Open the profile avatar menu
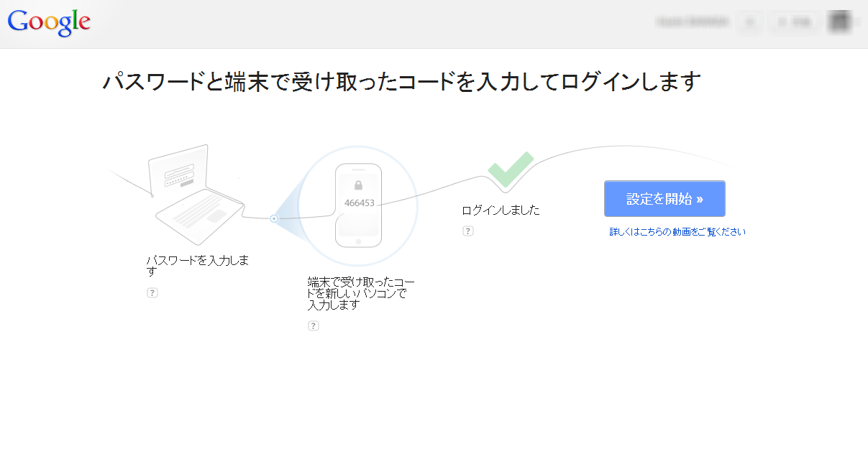868x454 pixels. 839,22
